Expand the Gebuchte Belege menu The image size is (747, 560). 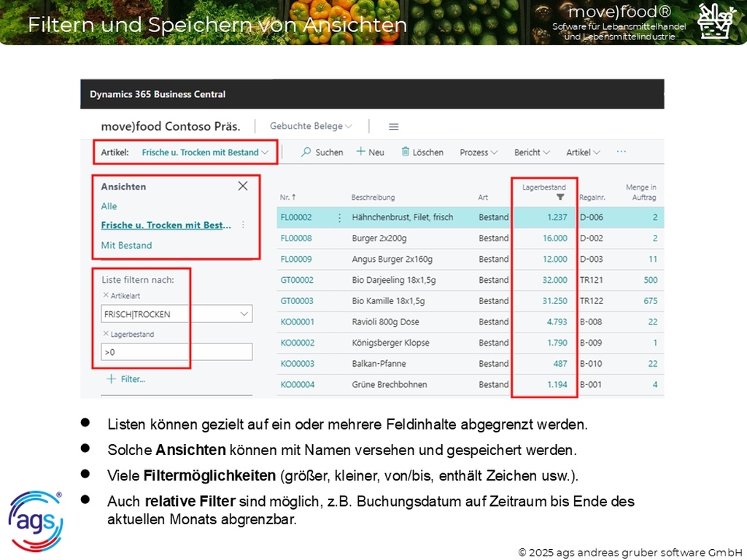coord(311,126)
